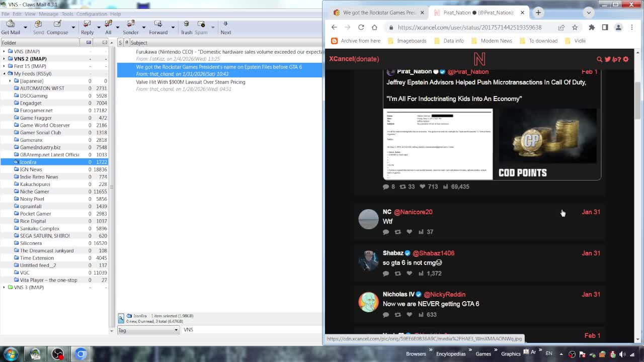Toggle the browser side panel button
This screenshot has height=362, width=644.
coord(605,27)
